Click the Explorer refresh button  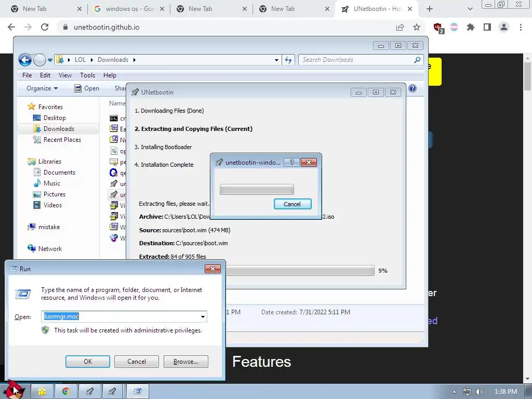[288, 60]
